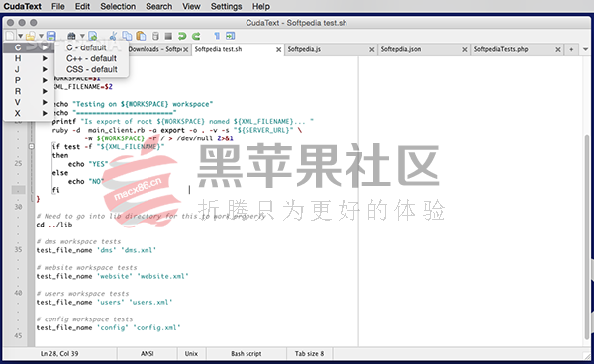The height and width of the screenshot is (364, 594).
Task: Expand the H lexer submenu
Action: 28,58
